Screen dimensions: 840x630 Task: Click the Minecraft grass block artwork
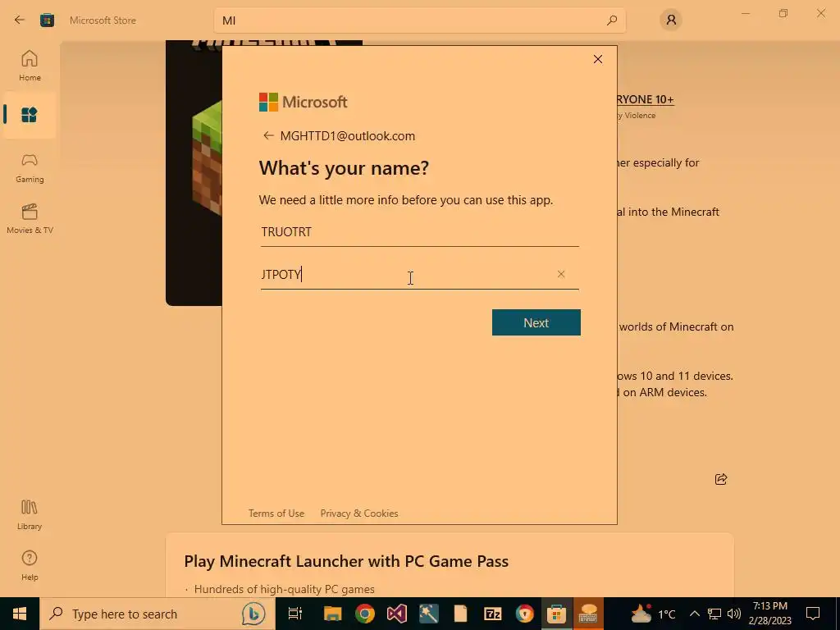click(208, 158)
